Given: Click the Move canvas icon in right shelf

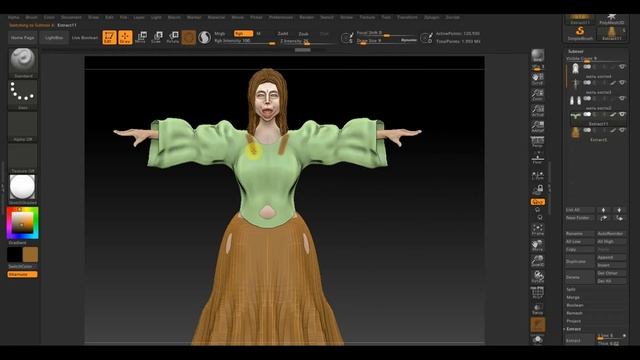Looking at the screenshot, I should click(x=538, y=245).
